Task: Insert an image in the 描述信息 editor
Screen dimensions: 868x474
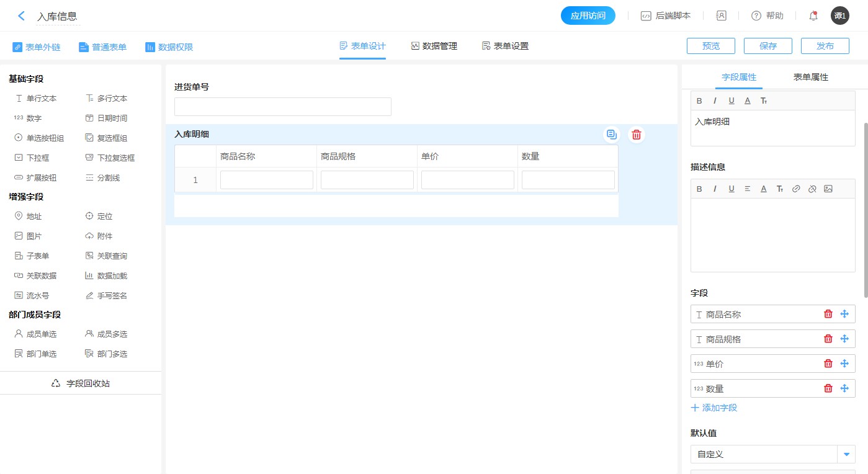Action: (x=828, y=189)
